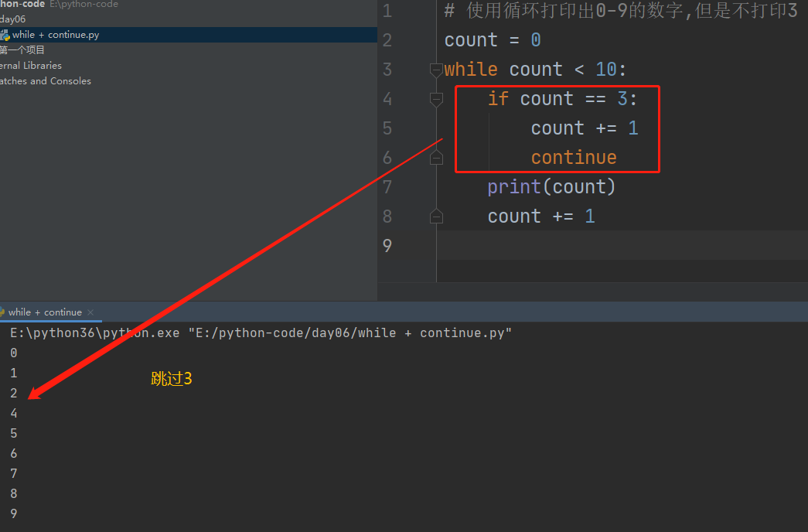Click line number 7 in the gutter

(387, 187)
